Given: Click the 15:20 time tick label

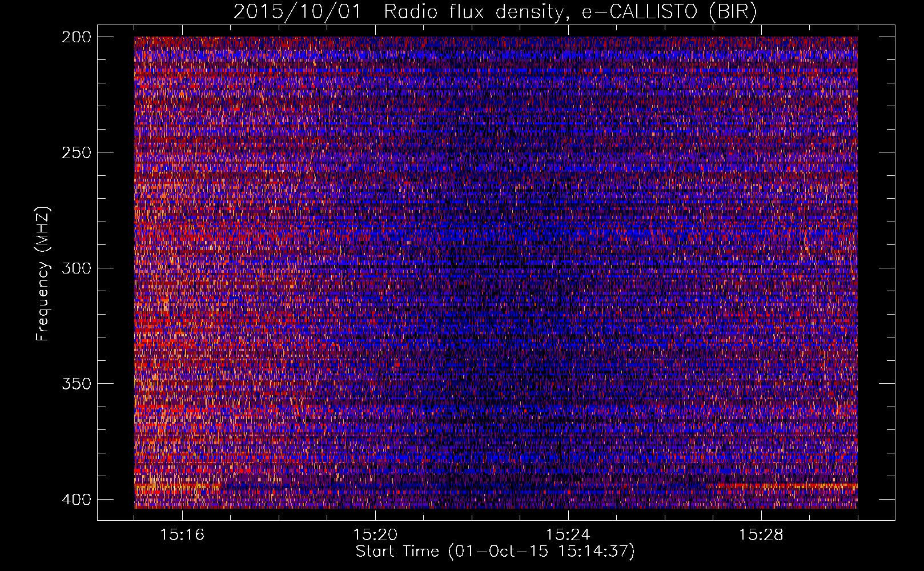Looking at the screenshot, I should (x=375, y=535).
